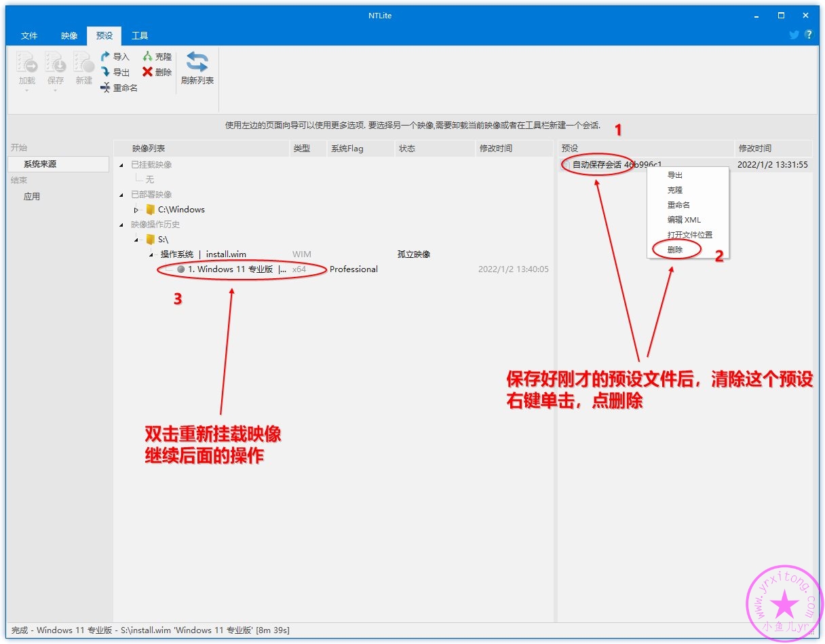This screenshot has width=825, height=644.
Task: Click the Professional flag cell
Action: pyautogui.click(x=353, y=269)
